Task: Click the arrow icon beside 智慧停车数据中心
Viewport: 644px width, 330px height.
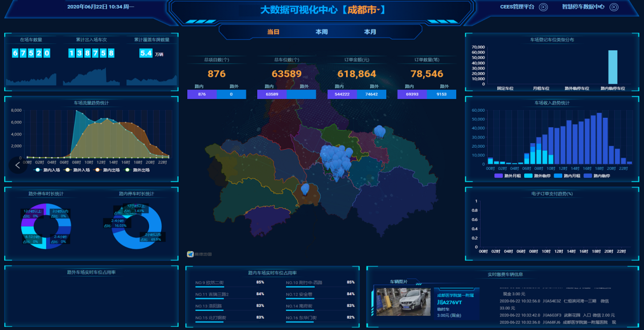Action: [x=614, y=7]
